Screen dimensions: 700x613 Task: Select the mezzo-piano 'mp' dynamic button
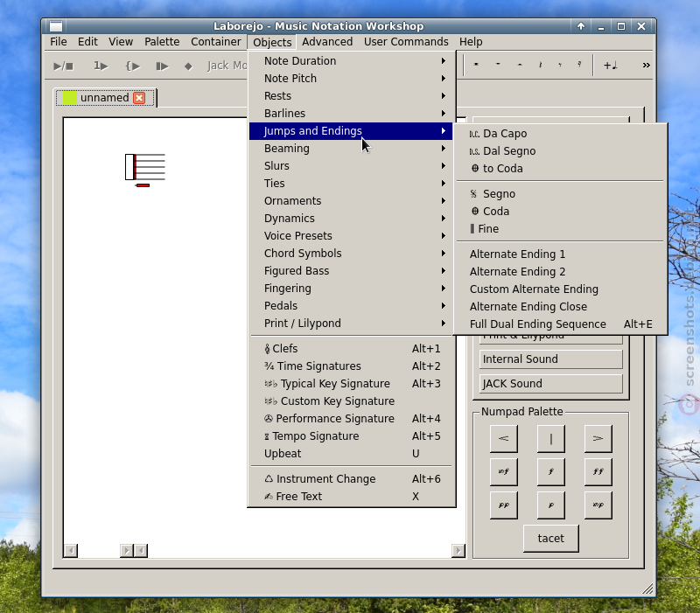[598, 505]
